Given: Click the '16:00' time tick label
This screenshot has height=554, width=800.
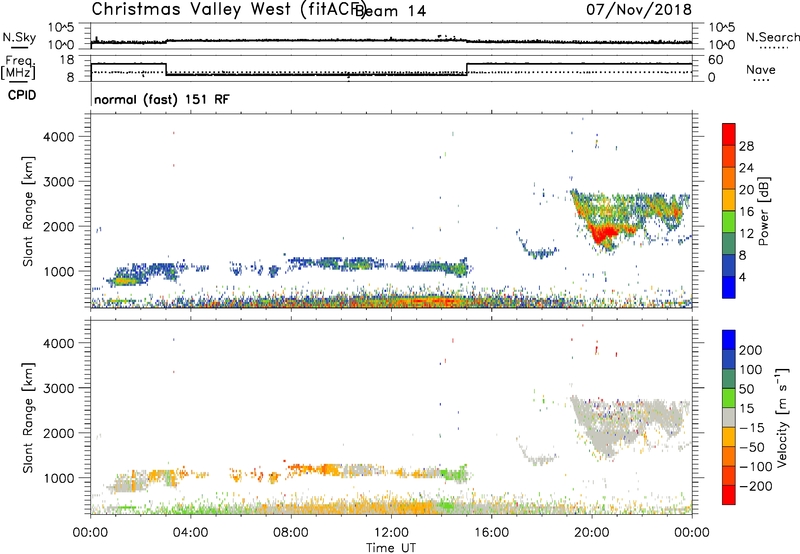Looking at the screenshot, I should (x=491, y=533).
